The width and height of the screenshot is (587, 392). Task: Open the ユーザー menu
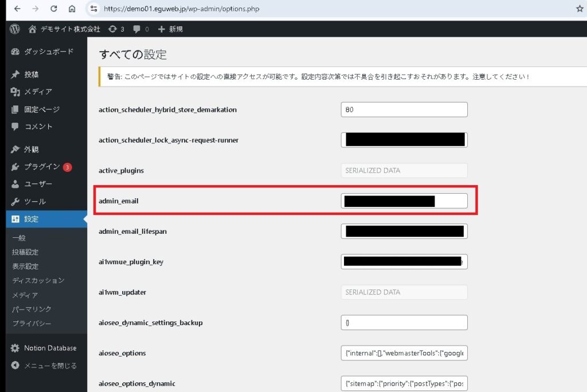(x=38, y=184)
